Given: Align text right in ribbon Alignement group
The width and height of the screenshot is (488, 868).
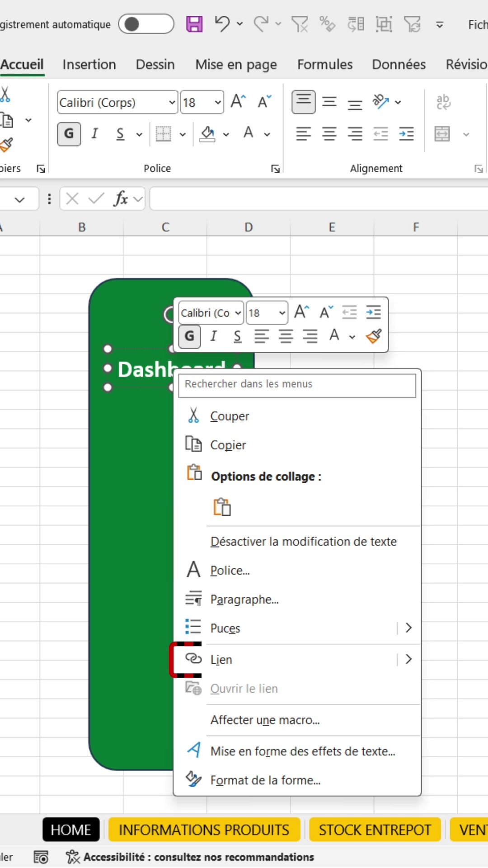Looking at the screenshot, I should (355, 134).
